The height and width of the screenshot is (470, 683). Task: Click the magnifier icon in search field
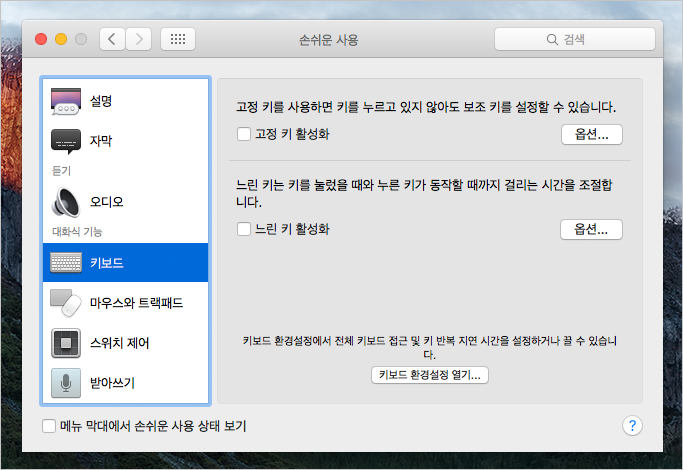coord(552,40)
